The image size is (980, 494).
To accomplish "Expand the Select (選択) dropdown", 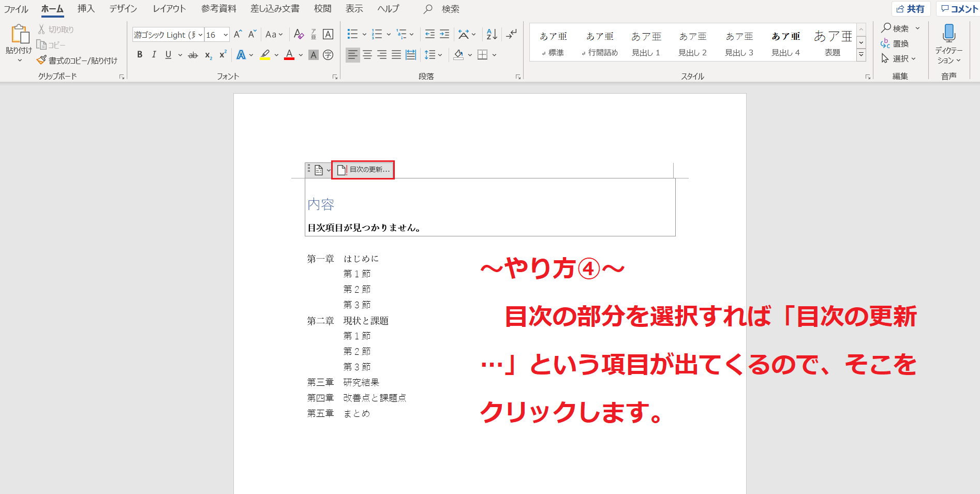I will click(x=898, y=58).
